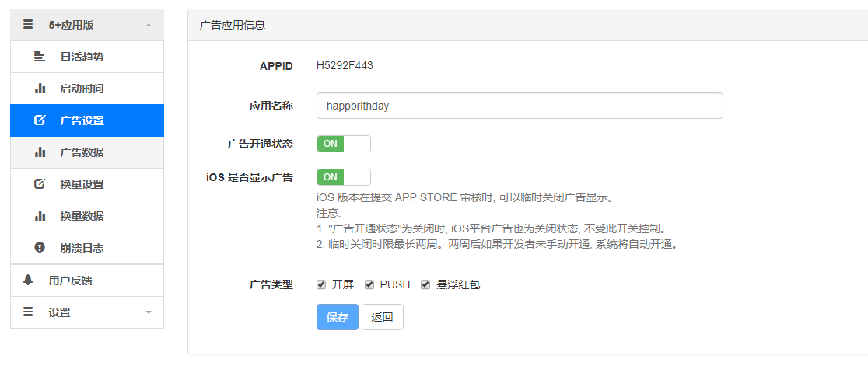Toggle the 广告开通状态 switch

coord(344,144)
